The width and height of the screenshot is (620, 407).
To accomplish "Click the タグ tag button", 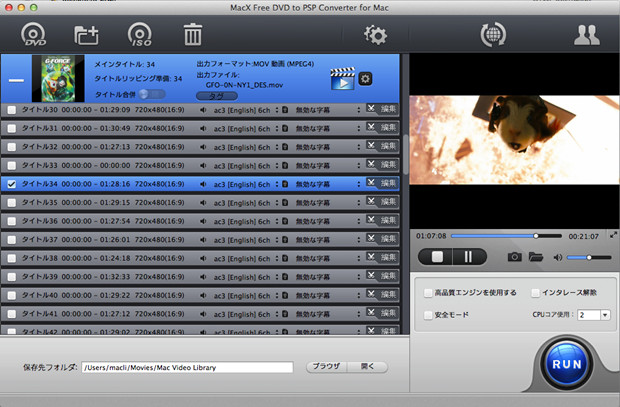I will 217,96.
